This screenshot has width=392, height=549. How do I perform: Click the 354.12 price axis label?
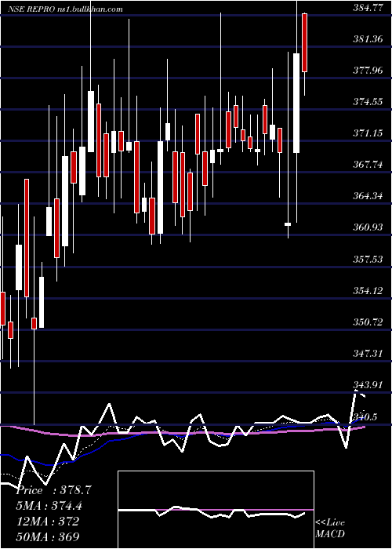pos(368,290)
